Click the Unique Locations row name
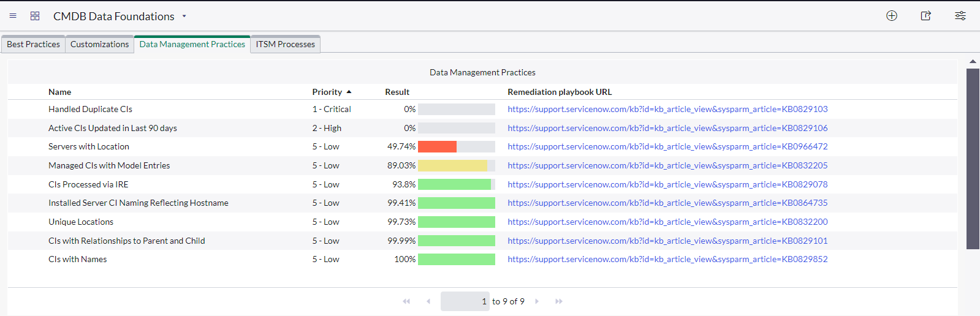 (x=81, y=222)
